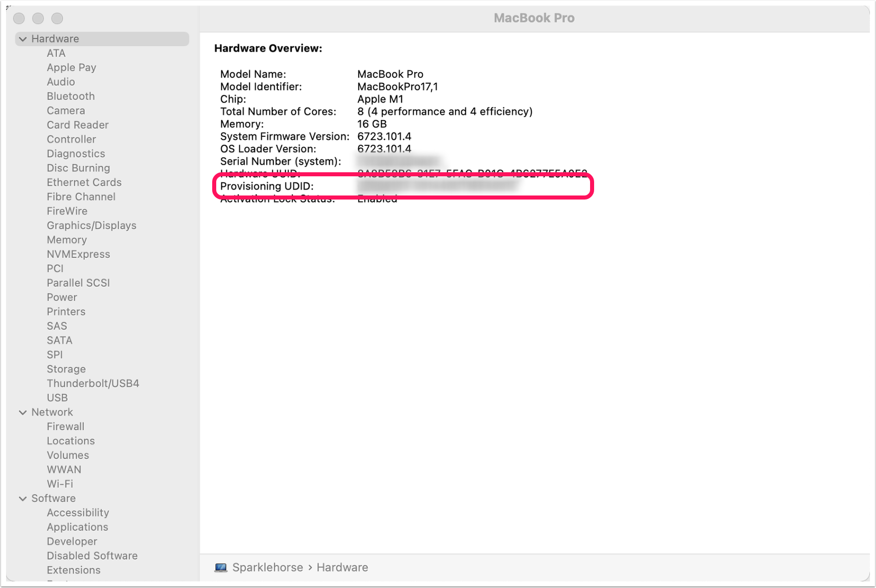This screenshot has width=876, height=588.
Task: Open Apple Pay in the sidebar
Action: point(71,68)
